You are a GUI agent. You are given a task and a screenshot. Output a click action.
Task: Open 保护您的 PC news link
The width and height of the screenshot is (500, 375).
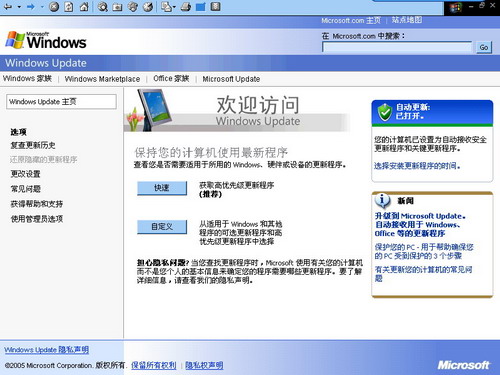[x=424, y=251]
